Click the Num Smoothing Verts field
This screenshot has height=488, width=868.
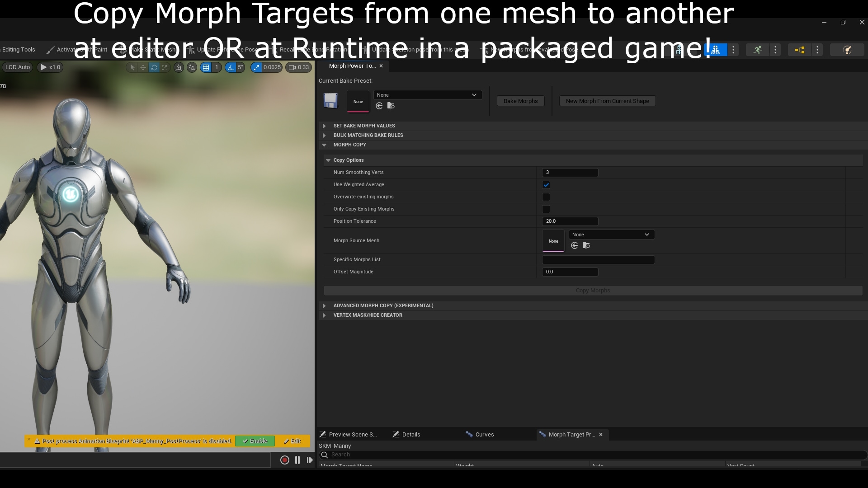click(x=570, y=173)
